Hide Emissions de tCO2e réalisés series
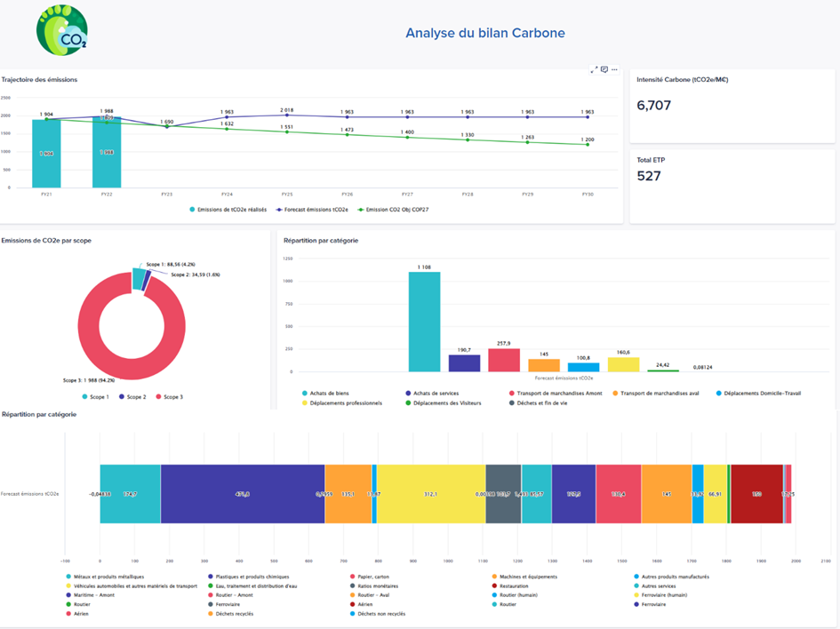840x629 pixels. pyautogui.click(x=231, y=209)
